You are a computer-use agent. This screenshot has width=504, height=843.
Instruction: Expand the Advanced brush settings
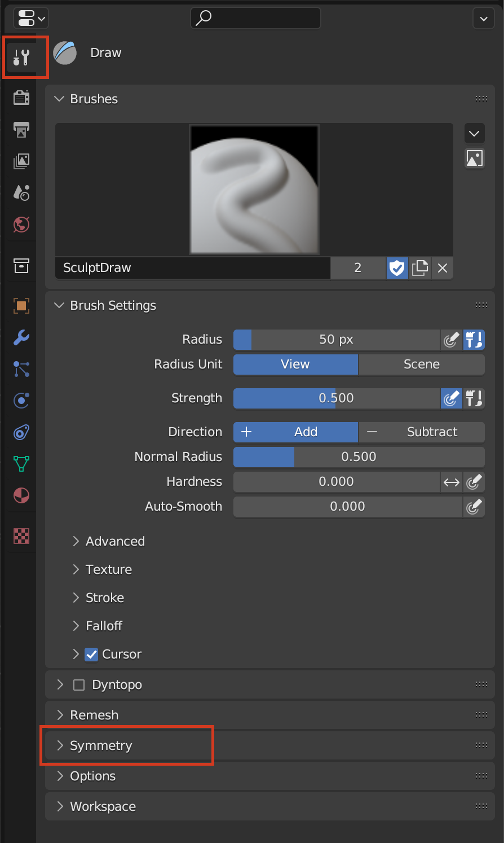[x=114, y=541]
